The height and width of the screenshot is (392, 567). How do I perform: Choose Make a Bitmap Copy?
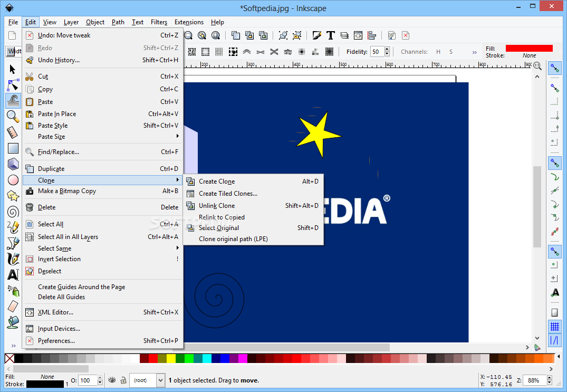click(x=103, y=191)
